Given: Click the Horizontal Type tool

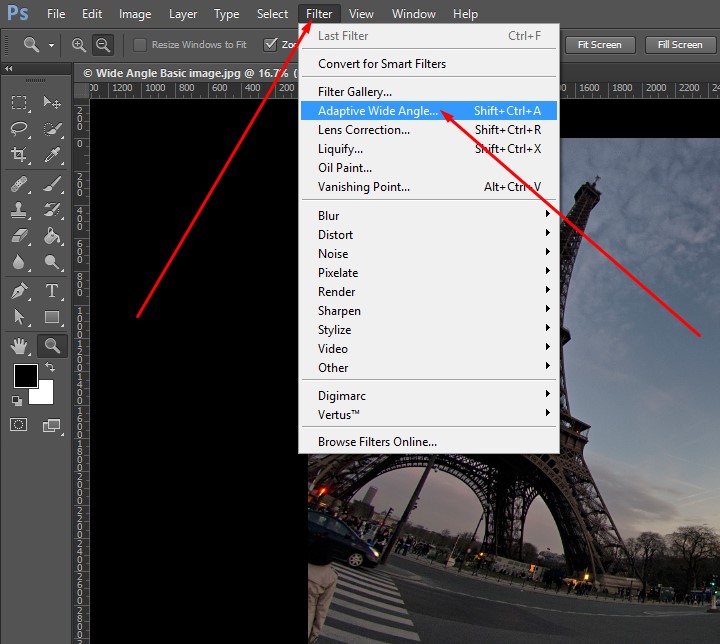Looking at the screenshot, I should coord(52,291).
